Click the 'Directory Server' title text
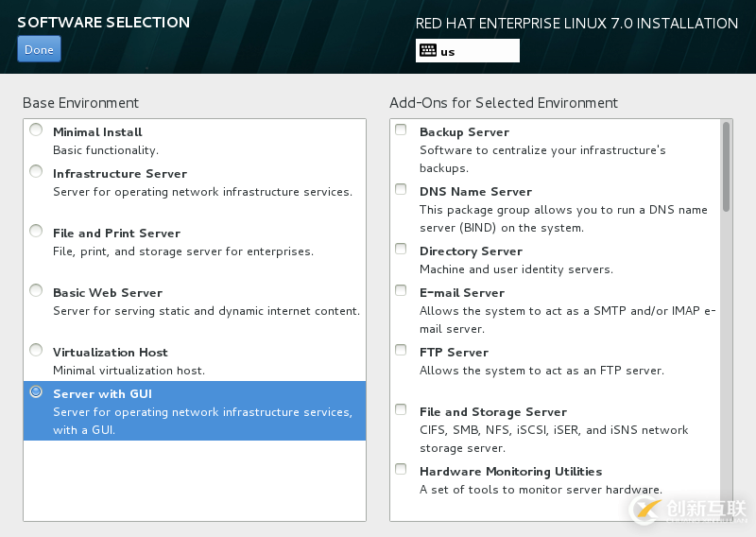Screen dimensions: 756x537 471,251
